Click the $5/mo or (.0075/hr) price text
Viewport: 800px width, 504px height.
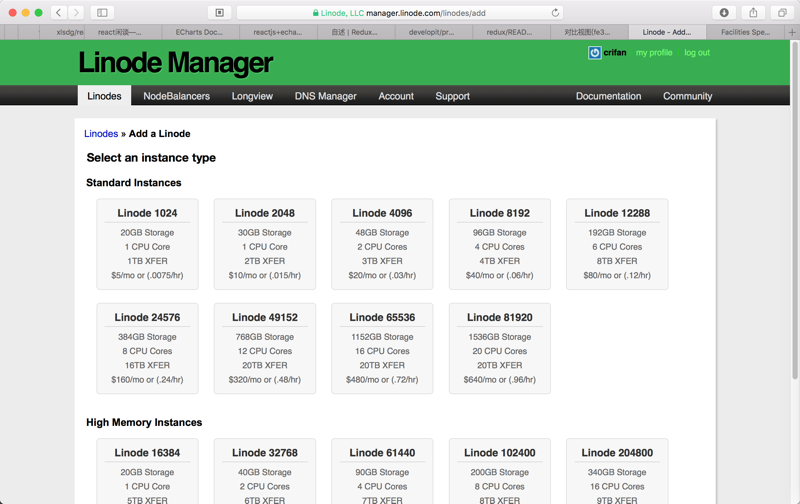pos(147,275)
